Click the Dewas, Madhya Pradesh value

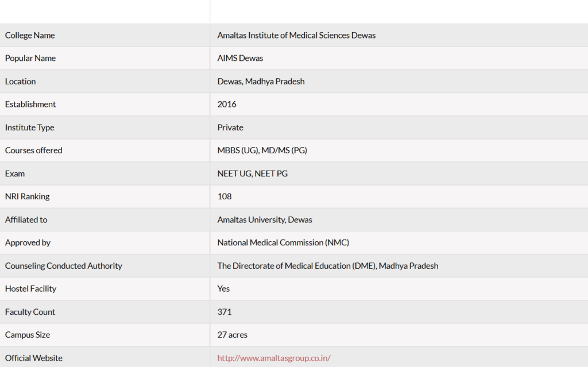pyautogui.click(x=261, y=82)
